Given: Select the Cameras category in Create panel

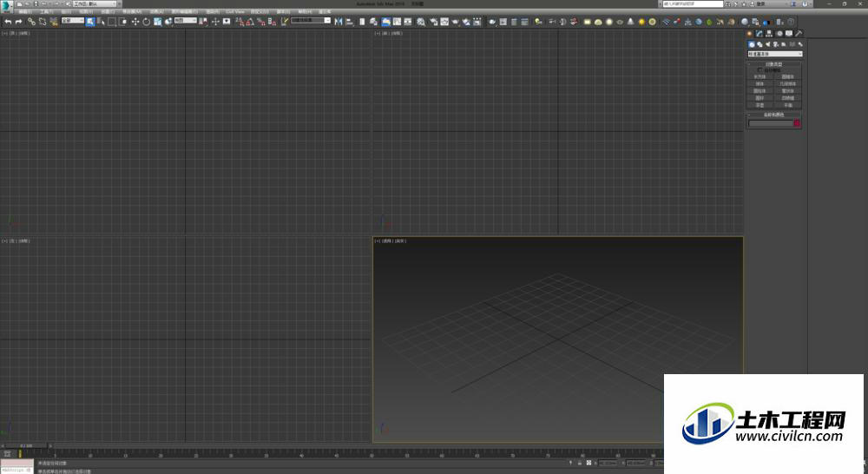Looking at the screenshot, I should [775, 44].
